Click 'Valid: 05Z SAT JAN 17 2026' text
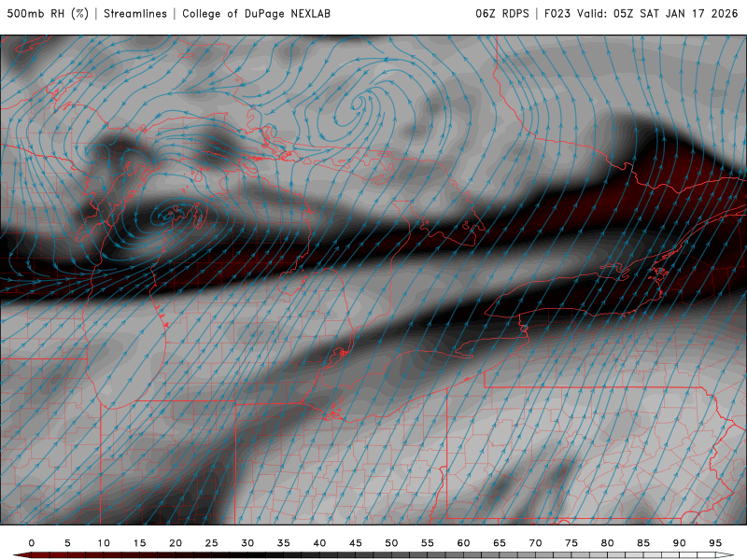 (x=657, y=13)
